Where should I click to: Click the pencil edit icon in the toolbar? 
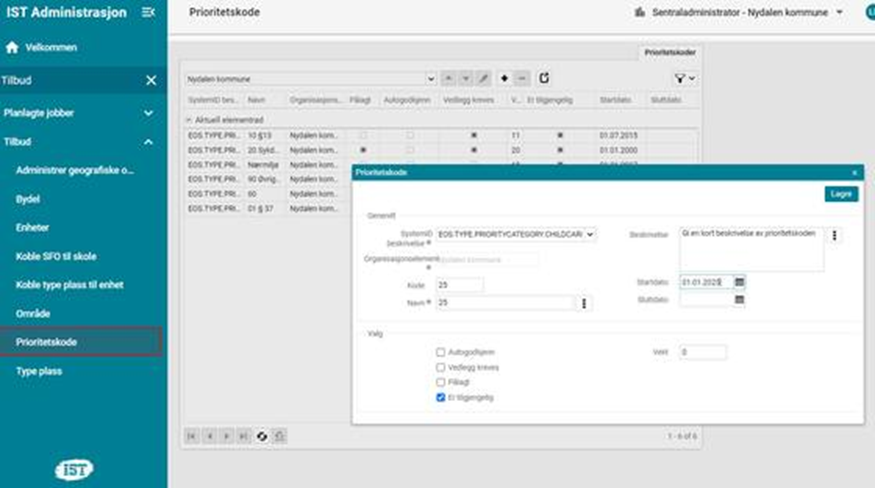(x=484, y=78)
